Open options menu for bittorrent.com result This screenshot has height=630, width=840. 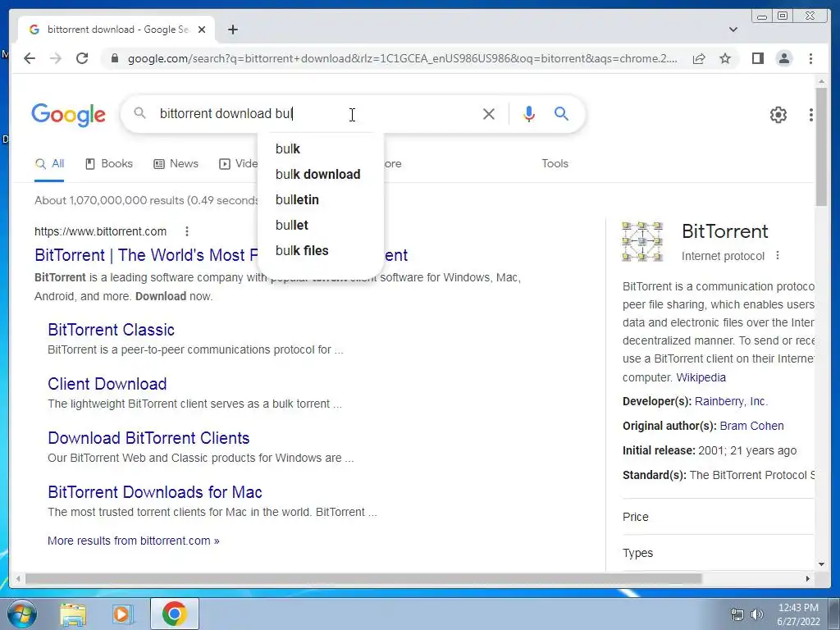(186, 231)
